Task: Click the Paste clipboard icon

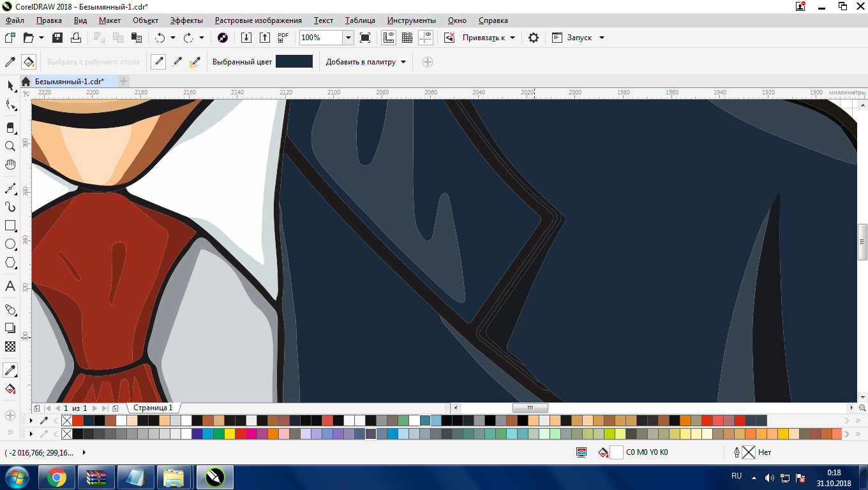Action: click(x=136, y=38)
